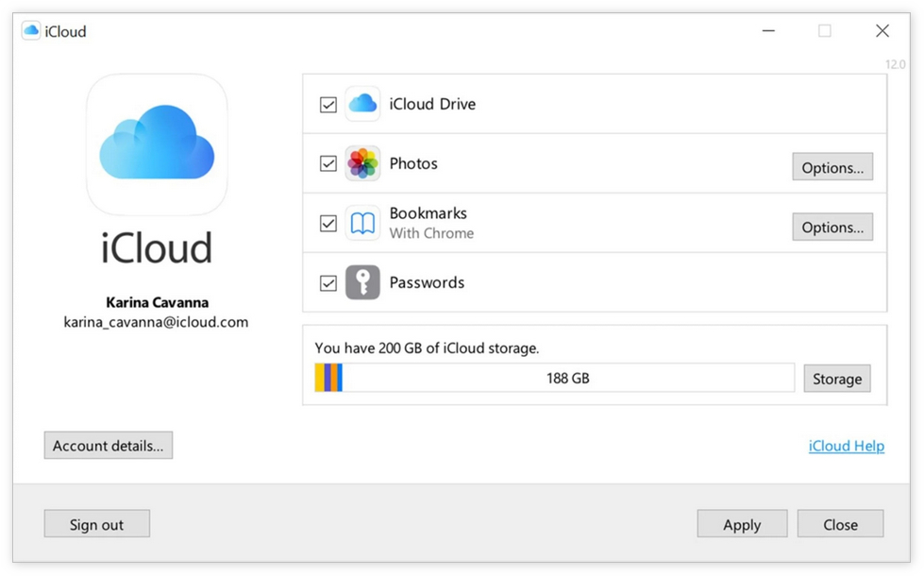Apply the iCloud settings changes
The height and width of the screenshot is (576, 924).
[741, 524]
